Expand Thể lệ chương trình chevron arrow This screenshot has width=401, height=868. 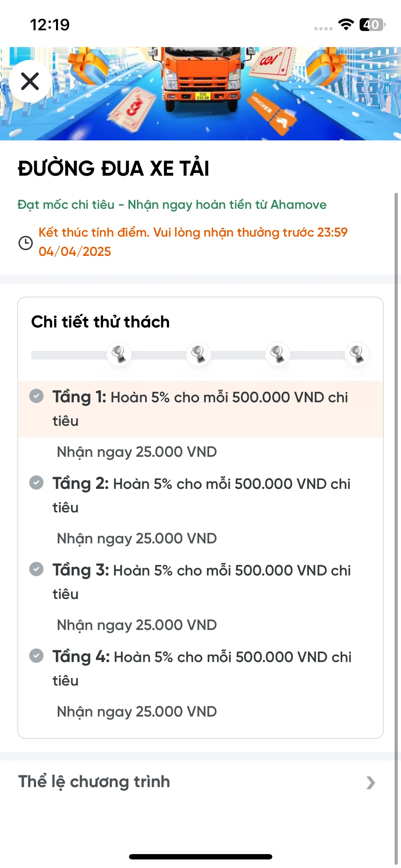(371, 782)
